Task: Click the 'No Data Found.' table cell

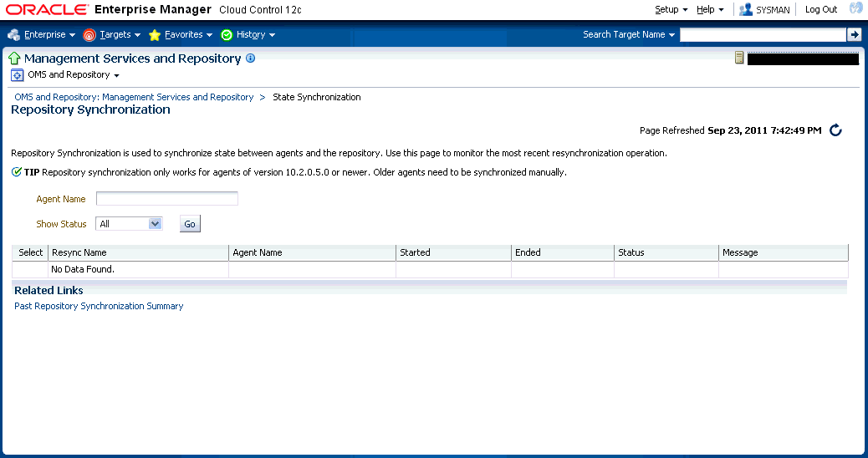Action: click(x=138, y=269)
